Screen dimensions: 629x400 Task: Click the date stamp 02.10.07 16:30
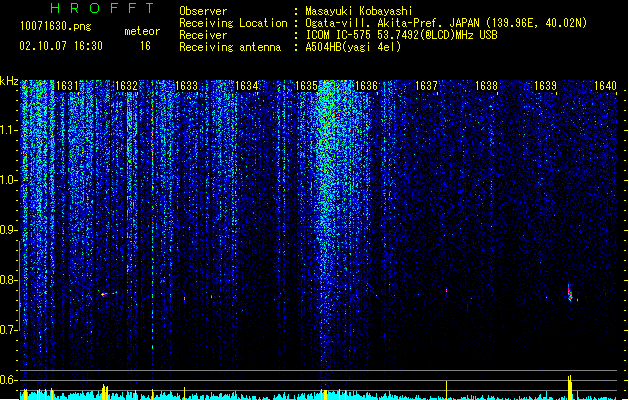(x=61, y=46)
